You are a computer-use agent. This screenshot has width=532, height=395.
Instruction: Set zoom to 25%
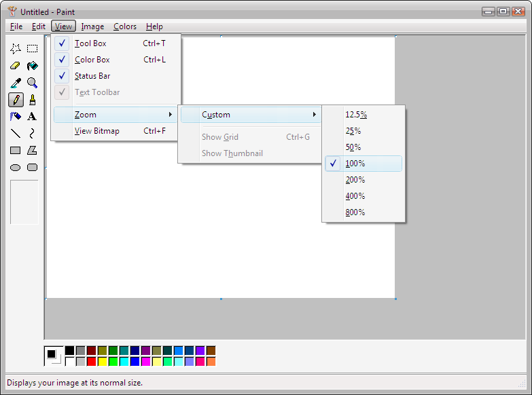(363, 131)
